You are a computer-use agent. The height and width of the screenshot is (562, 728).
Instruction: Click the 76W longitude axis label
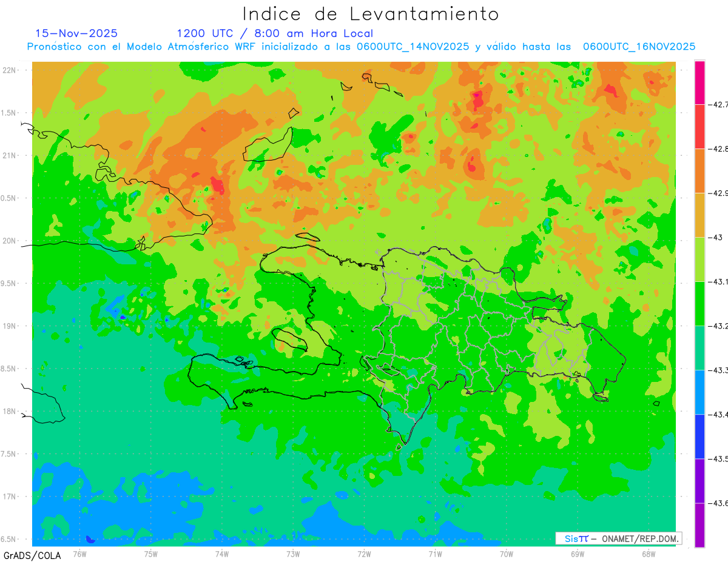coord(79,554)
